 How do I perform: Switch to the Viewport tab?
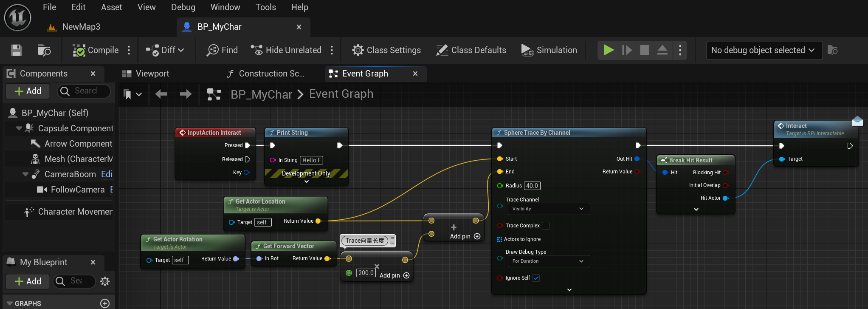[146, 74]
